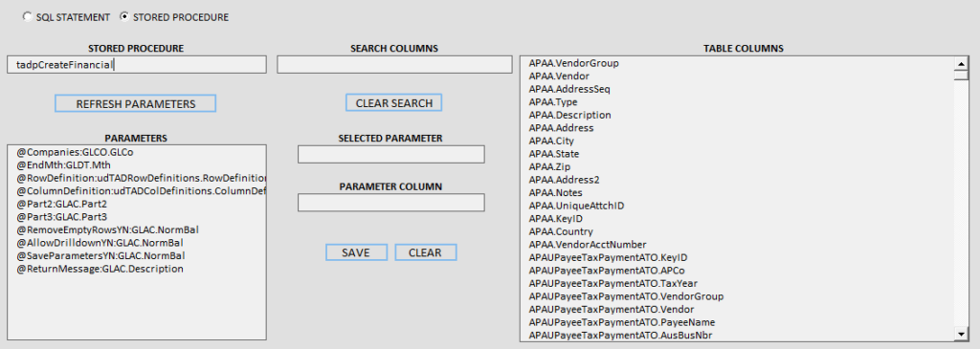Select the APAA.KeyID column
Image resolution: width=980 pixels, height=349 pixels.
[738, 219]
